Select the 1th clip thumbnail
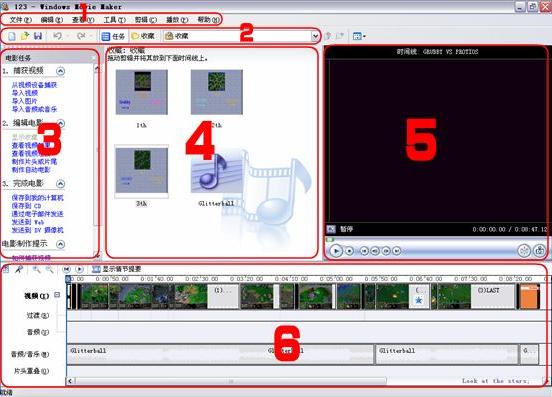 [142, 92]
